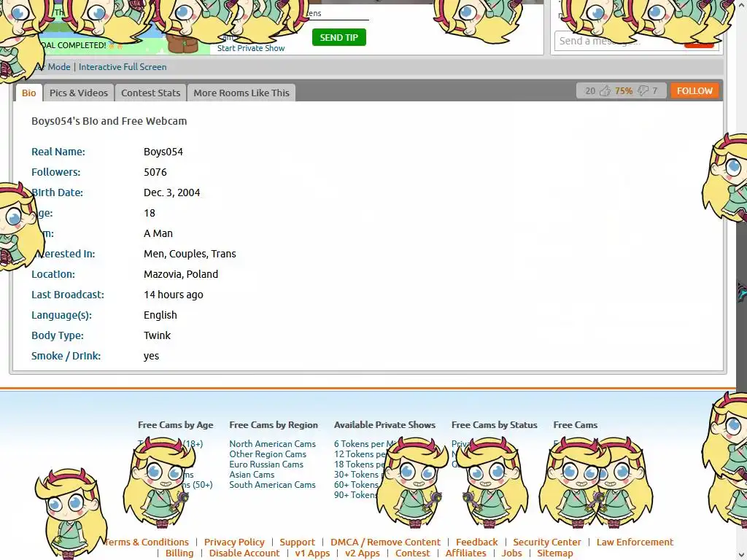Click the 'Free Cams by Status' heading
747x560 pixels.
[495, 425]
